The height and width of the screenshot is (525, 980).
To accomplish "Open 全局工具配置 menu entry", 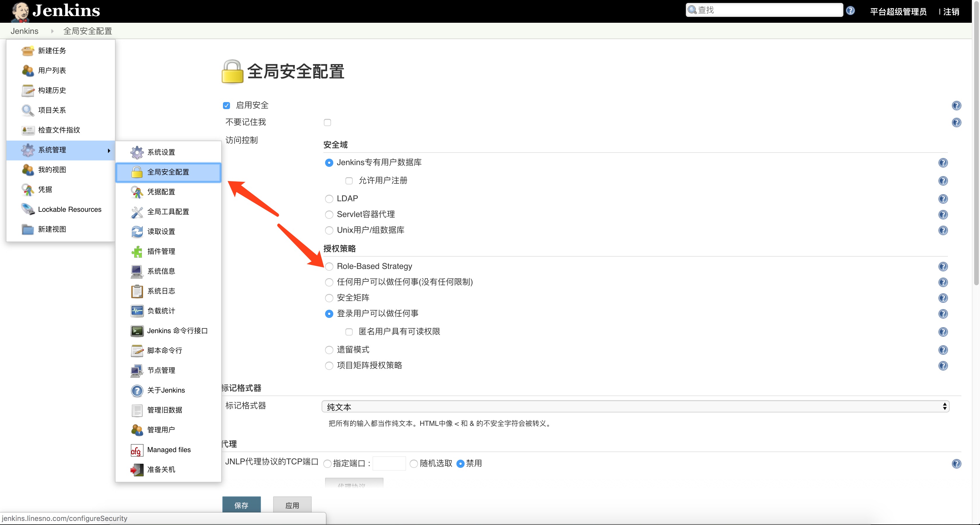I will click(x=168, y=212).
